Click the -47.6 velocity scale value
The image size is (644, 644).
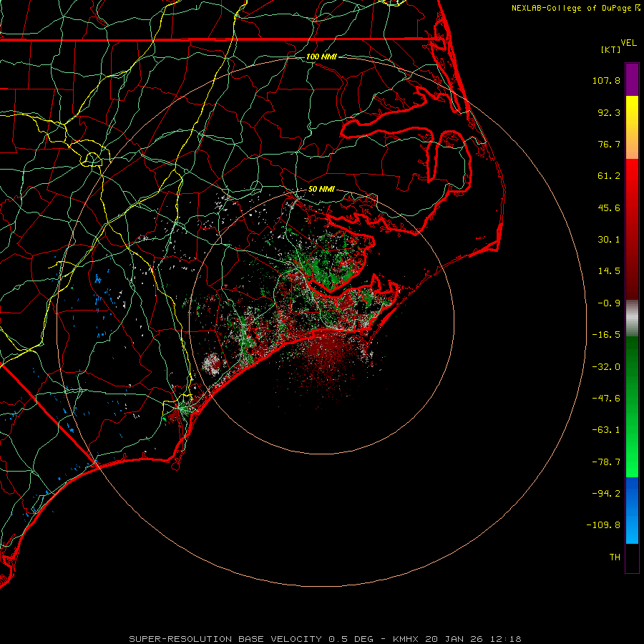(x=606, y=399)
